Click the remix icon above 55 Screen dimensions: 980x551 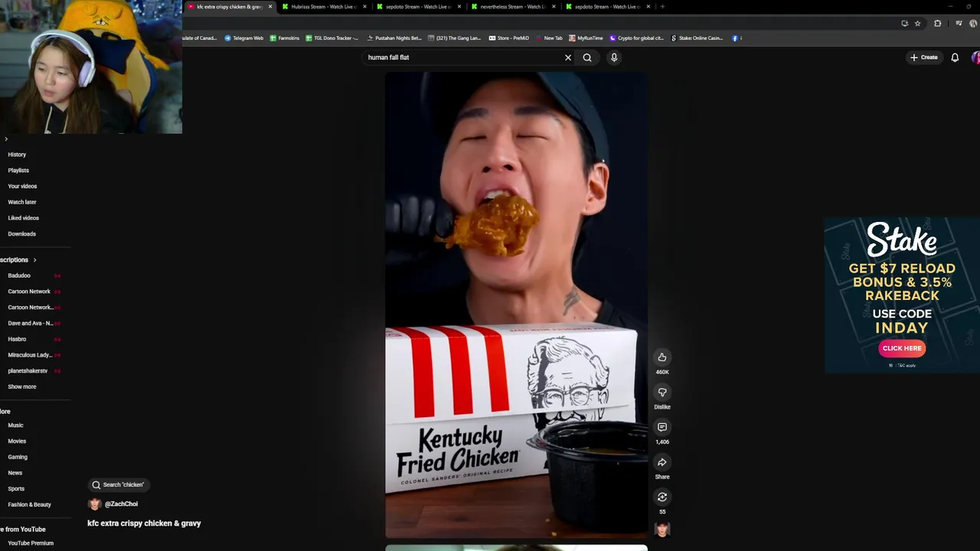[x=662, y=497]
